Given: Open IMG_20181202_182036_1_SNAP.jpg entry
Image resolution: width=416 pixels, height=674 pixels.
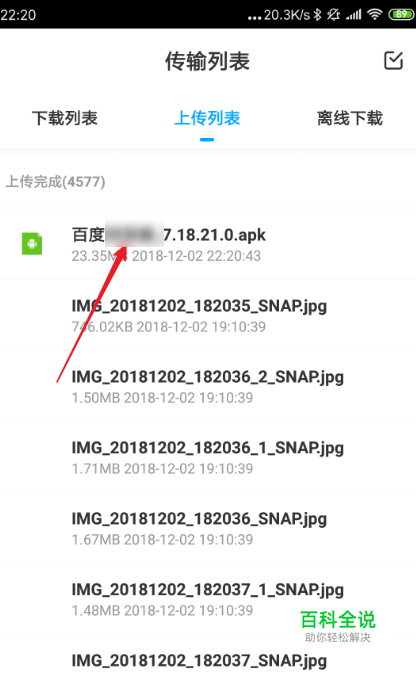Looking at the screenshot, I should 208,457.
